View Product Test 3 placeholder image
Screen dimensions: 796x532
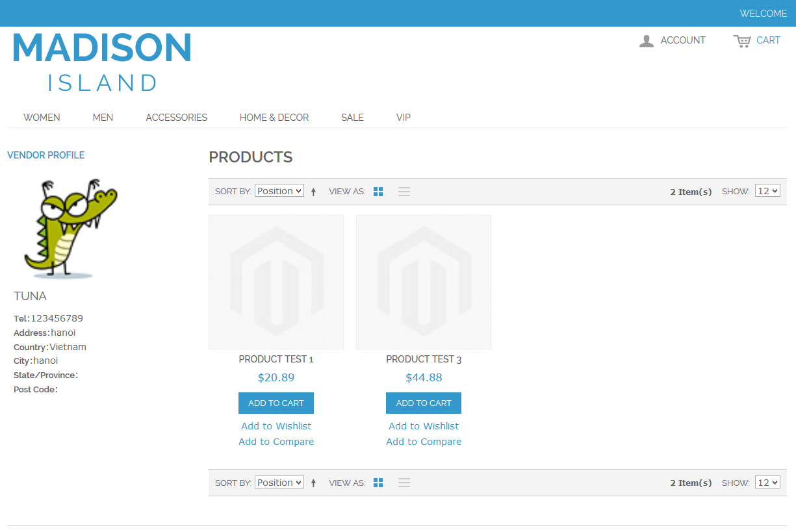pyautogui.click(x=424, y=282)
